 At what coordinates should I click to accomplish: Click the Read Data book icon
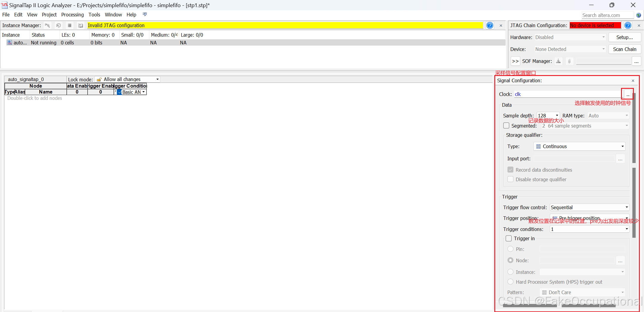click(80, 25)
